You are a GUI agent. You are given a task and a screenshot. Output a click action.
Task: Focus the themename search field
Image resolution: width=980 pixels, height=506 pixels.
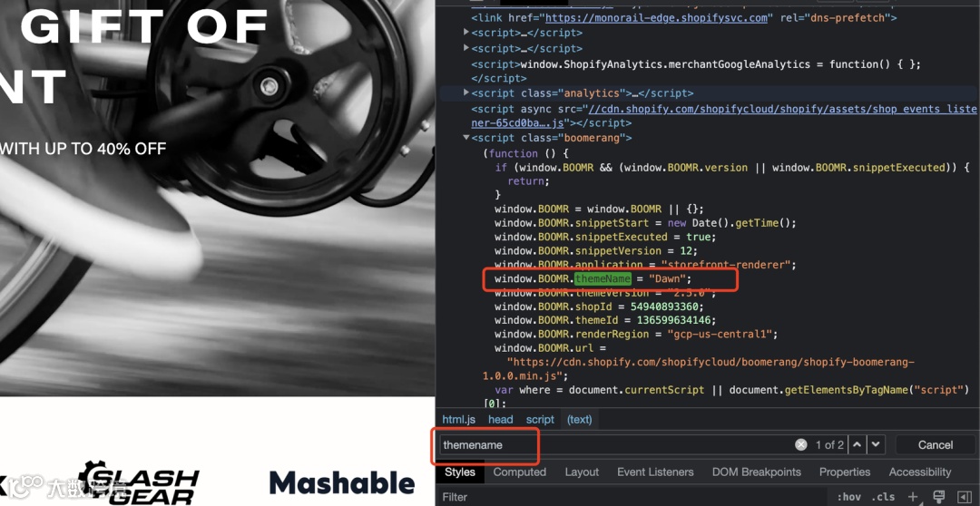click(x=615, y=444)
